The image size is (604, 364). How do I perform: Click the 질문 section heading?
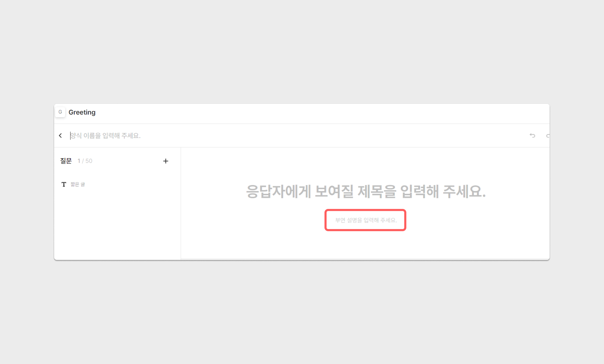(66, 161)
